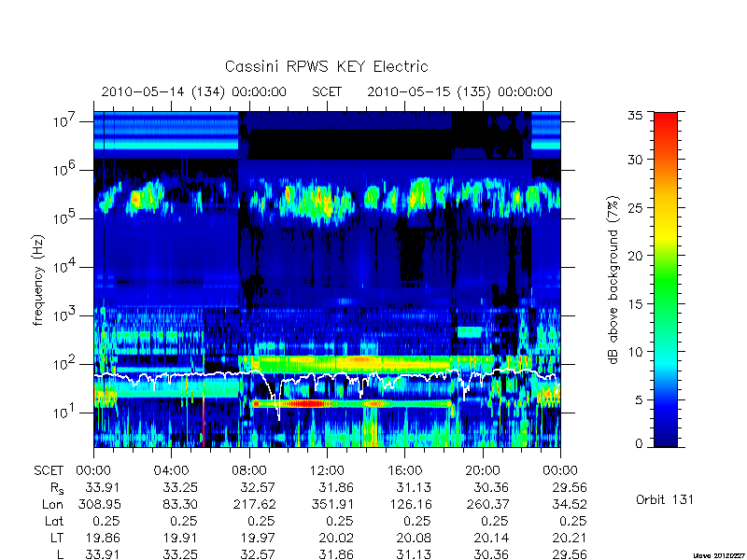Select the start date "2010-05-14 (134) 00:00:00"
Screen dimensions: 747x560
tap(194, 91)
